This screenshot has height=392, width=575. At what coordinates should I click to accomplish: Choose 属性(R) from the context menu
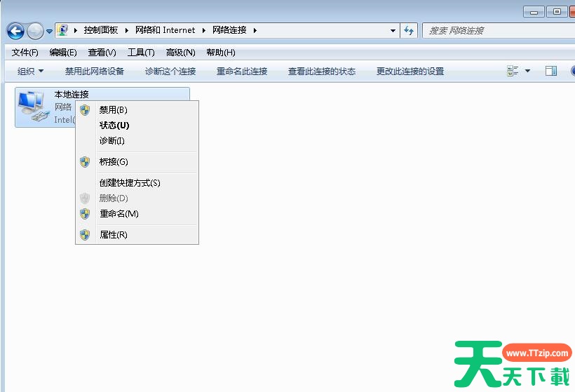pos(137,235)
